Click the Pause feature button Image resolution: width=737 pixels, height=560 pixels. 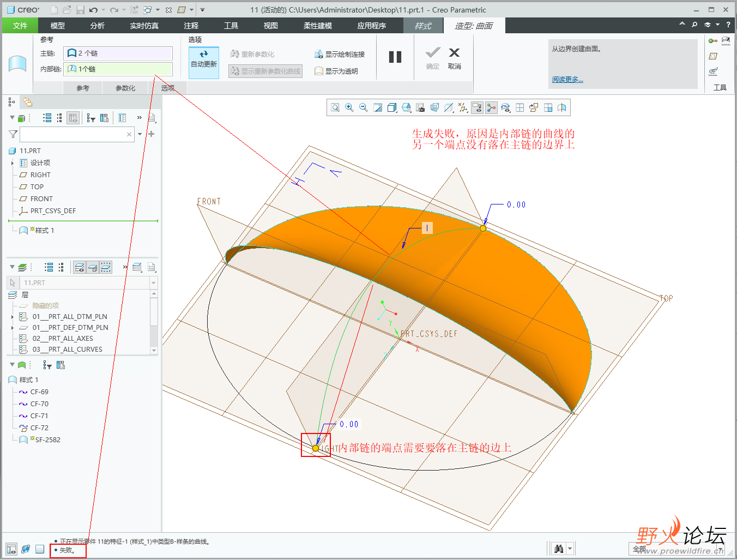395,57
